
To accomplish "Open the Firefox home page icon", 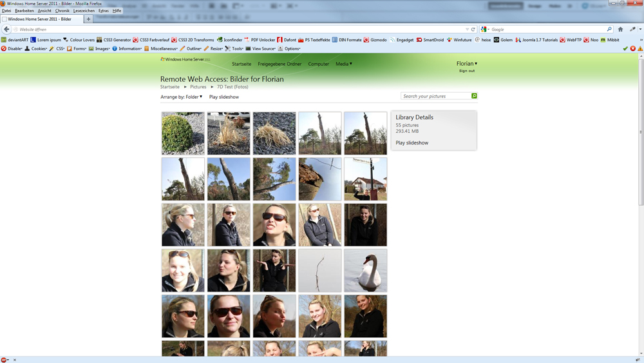I will [621, 29].
